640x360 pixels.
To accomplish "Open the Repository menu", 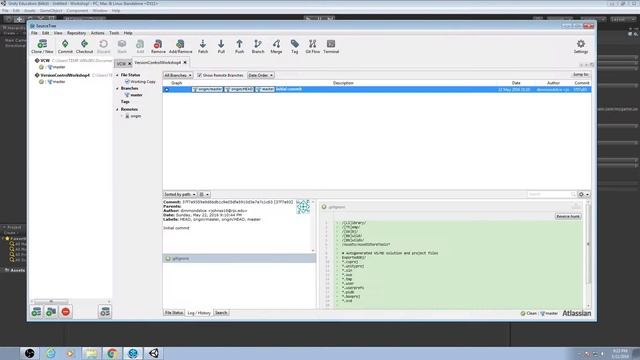I will pos(76,33).
